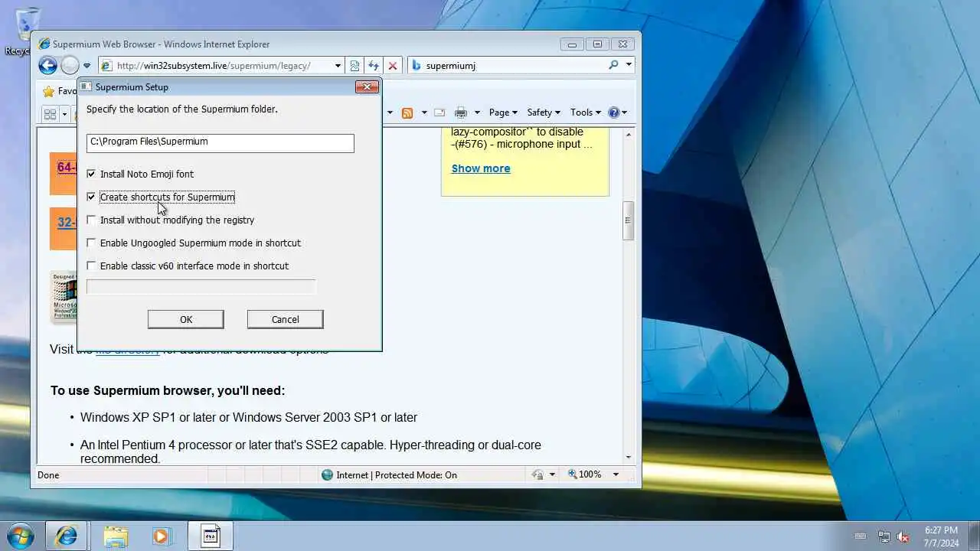Image resolution: width=980 pixels, height=551 pixels.
Task: Cancel the Supermium Setup dialog
Action: [286, 319]
